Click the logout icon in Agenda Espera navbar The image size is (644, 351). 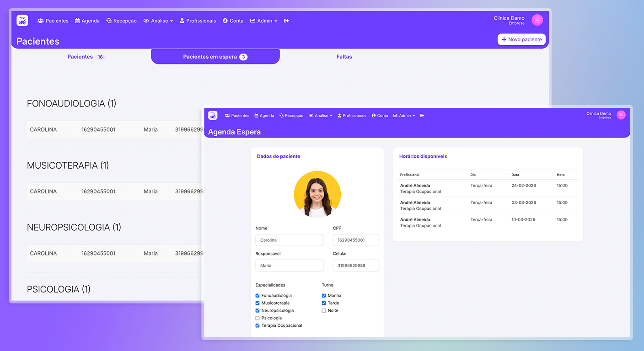[422, 116]
